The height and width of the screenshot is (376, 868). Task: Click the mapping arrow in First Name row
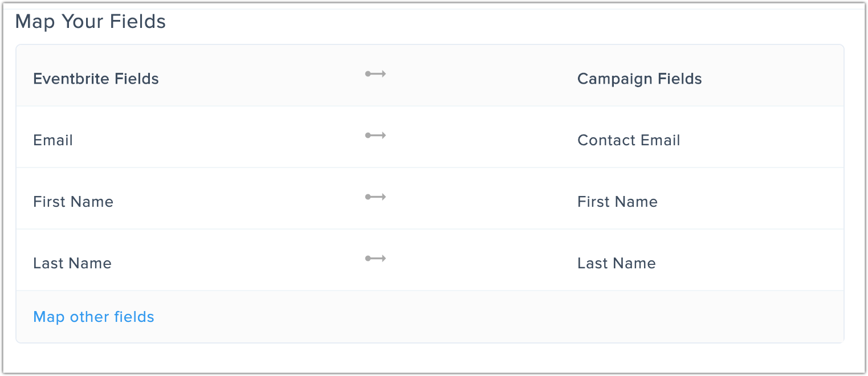[x=376, y=197]
